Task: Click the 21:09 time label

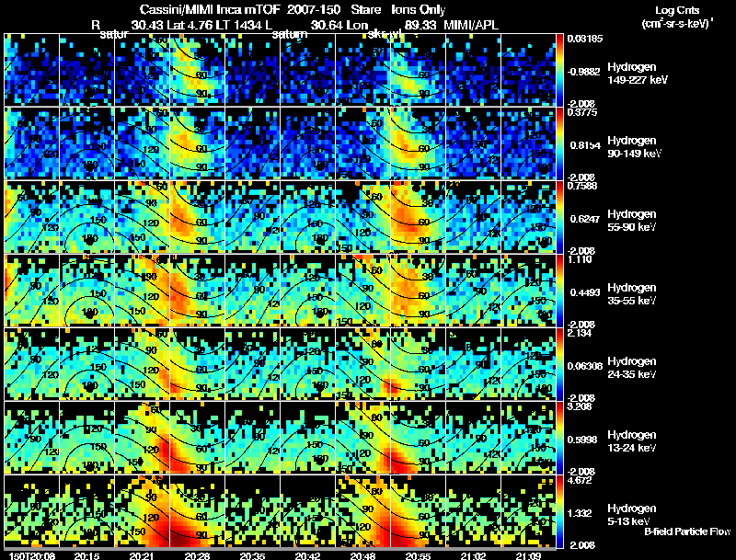Action: 528,555
